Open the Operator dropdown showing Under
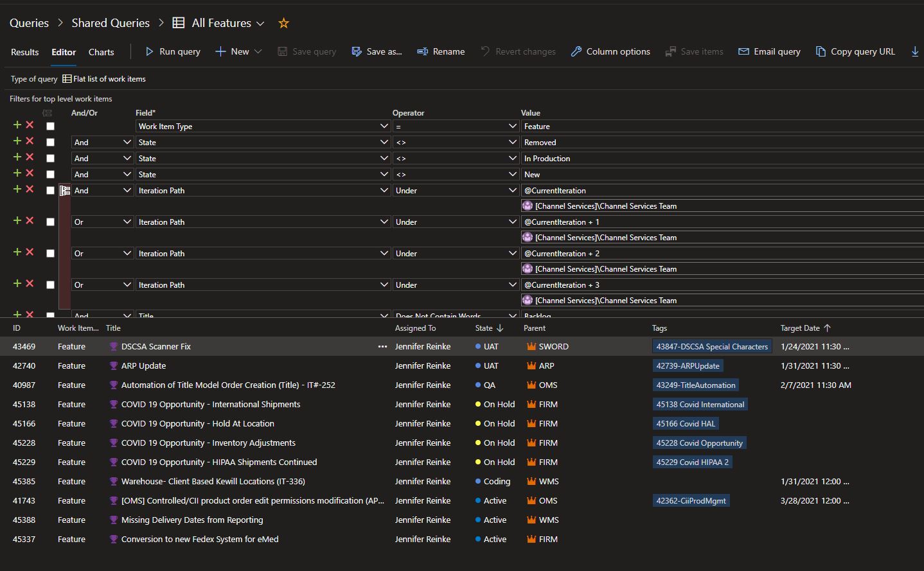Screen dimensions: 924x571 [x=511, y=190]
